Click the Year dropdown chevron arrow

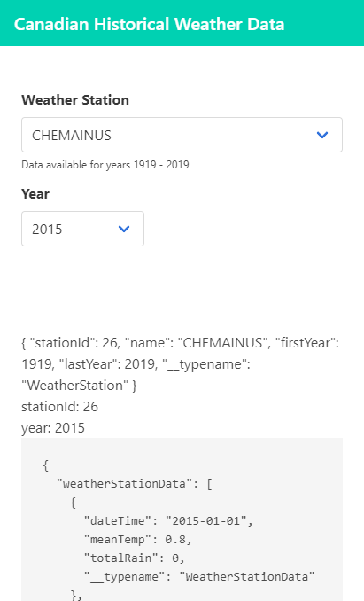[124, 229]
